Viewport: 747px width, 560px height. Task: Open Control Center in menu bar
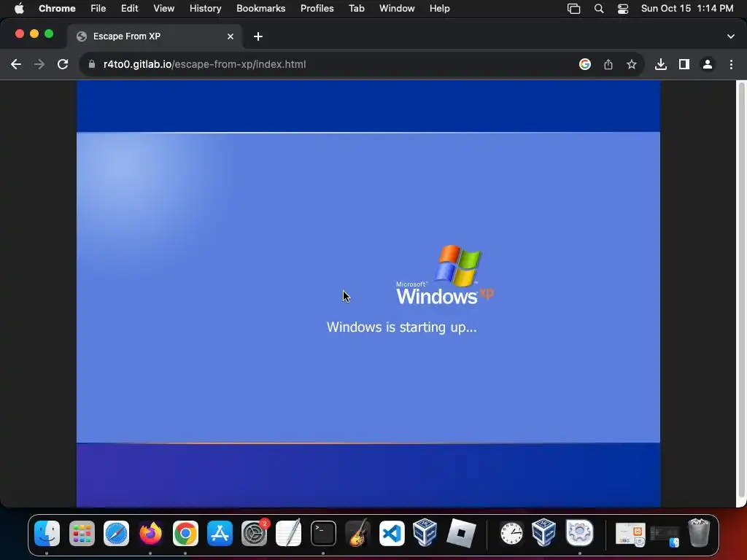pyautogui.click(x=623, y=9)
